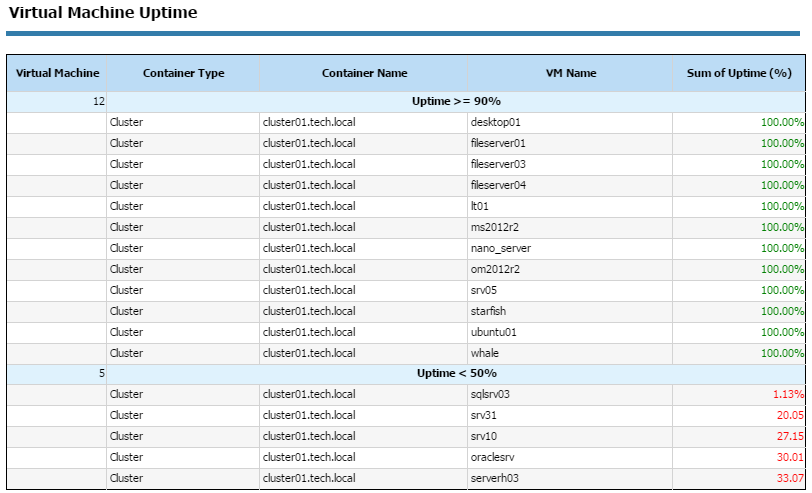The width and height of the screenshot is (812, 493).
Task: Click the group count 12 cell
Action: (57, 102)
